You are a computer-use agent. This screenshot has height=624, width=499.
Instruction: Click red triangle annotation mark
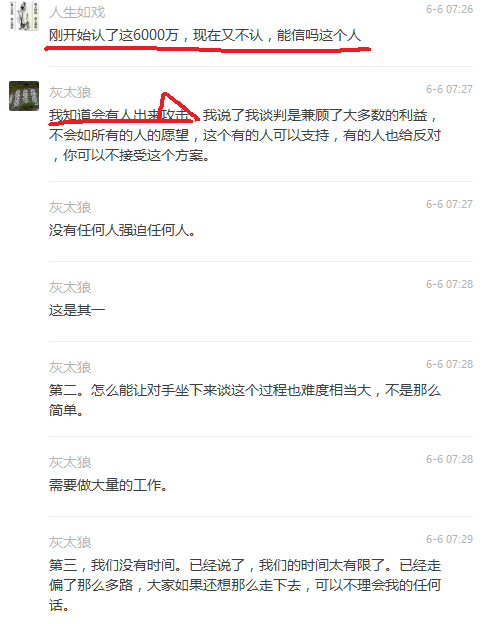tap(178, 107)
